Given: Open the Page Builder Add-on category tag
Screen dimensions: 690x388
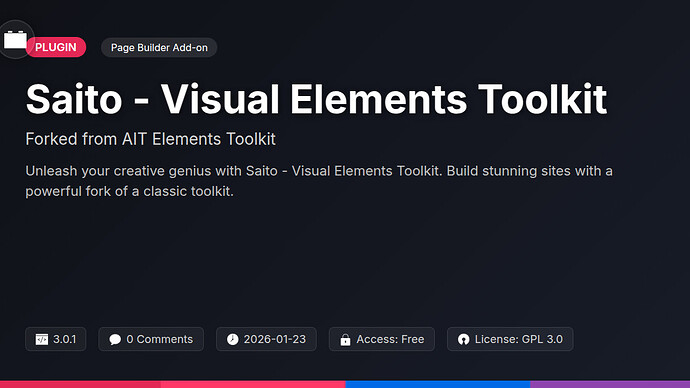Looking at the screenshot, I should point(159,48).
